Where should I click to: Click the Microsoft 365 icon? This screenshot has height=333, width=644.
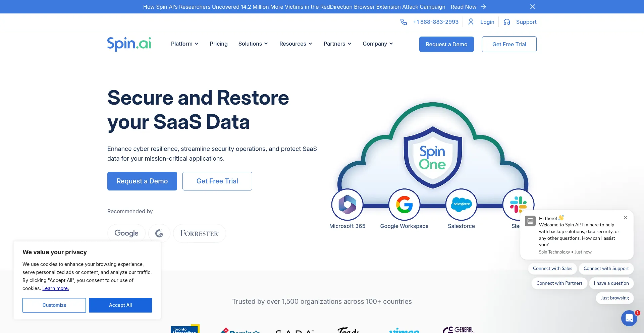(x=347, y=205)
